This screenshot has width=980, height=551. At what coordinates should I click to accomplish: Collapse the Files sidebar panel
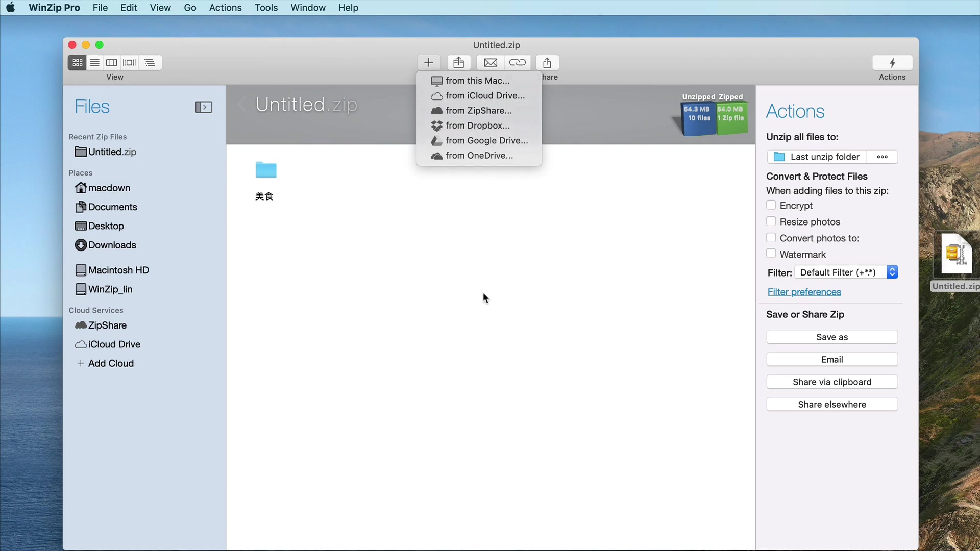point(204,107)
